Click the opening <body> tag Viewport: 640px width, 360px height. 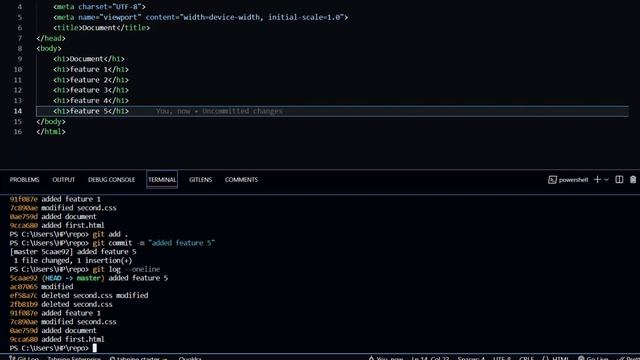[x=49, y=49]
